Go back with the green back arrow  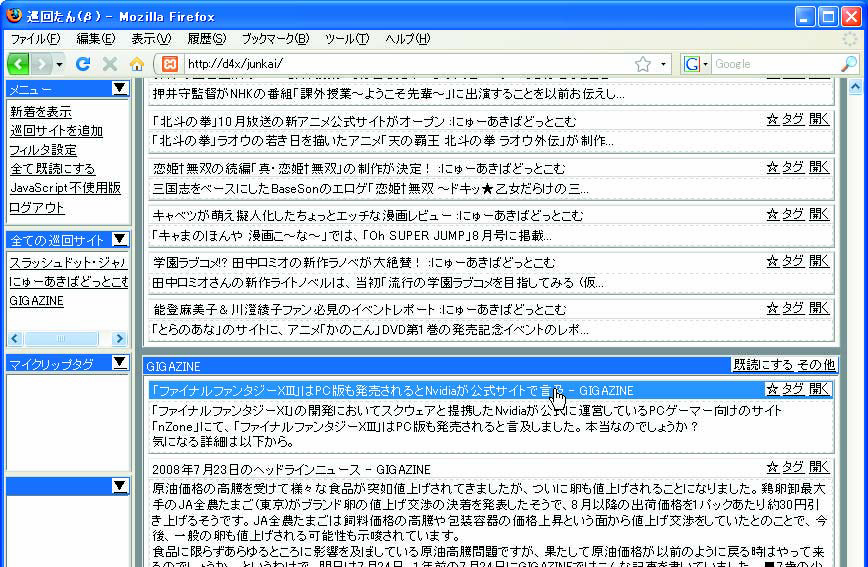tap(18, 64)
